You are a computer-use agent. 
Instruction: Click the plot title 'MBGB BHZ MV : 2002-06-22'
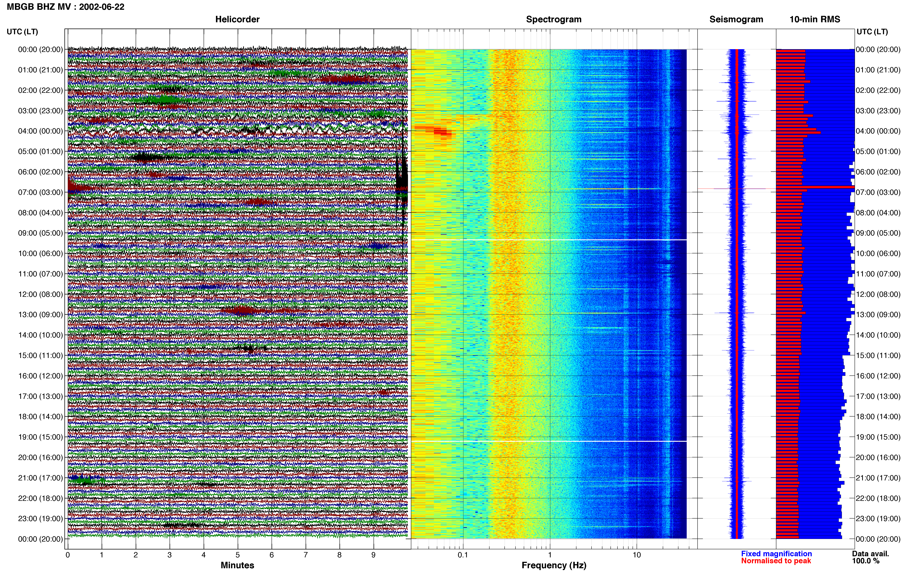65,6
